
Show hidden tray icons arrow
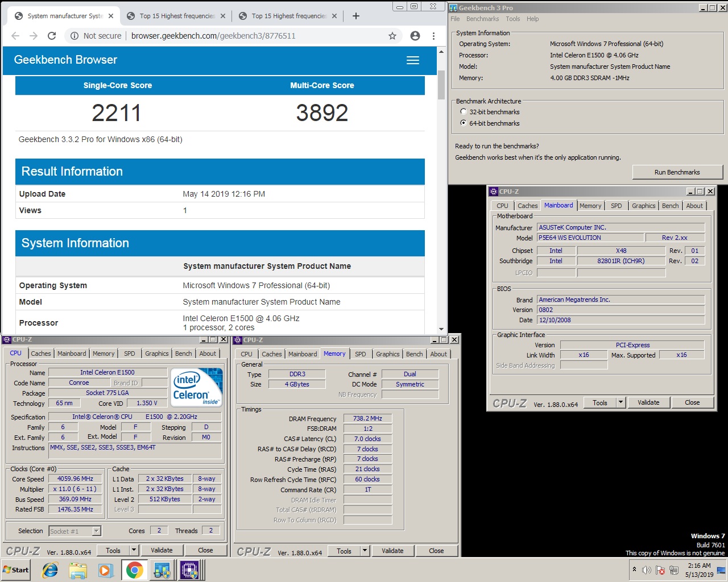point(634,569)
